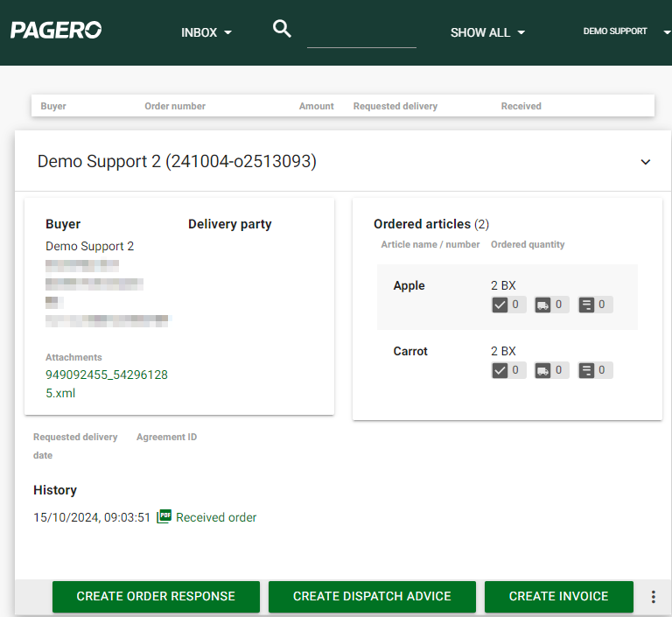Click Apple's dispatched truck icon
This screenshot has height=617, width=672.
click(542, 305)
